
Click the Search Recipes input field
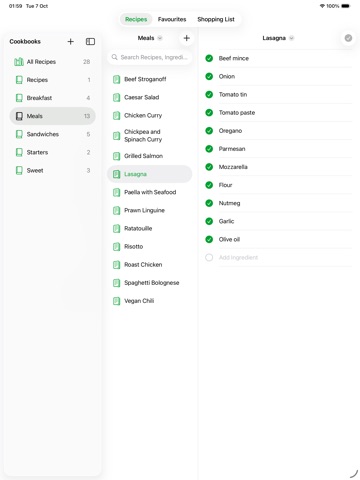tap(150, 57)
